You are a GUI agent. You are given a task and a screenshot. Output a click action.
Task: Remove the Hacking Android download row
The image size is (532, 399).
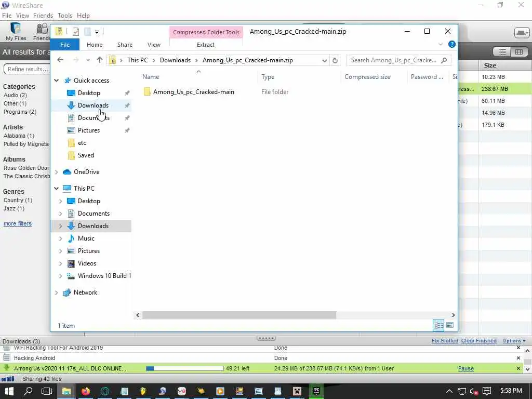click(518, 358)
